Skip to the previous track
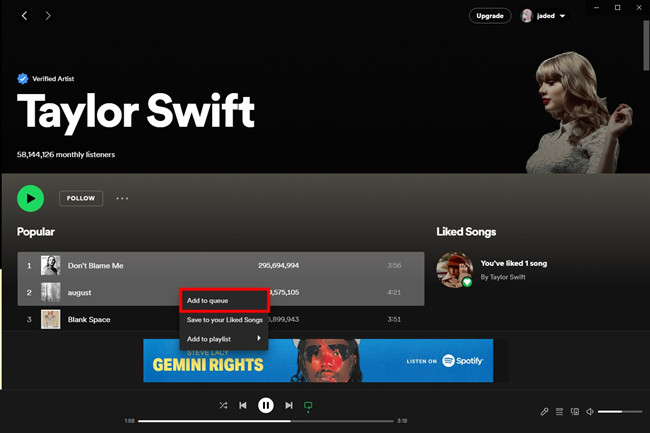650x433 pixels. [x=243, y=405]
